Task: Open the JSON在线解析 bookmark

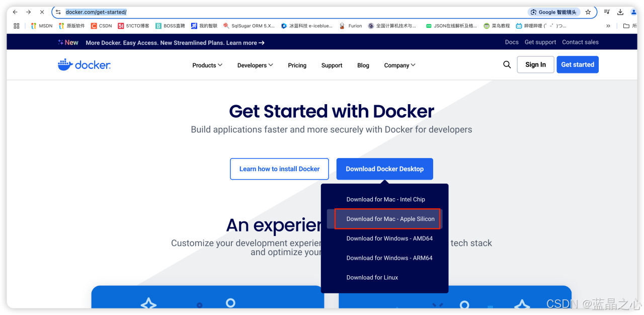Action: (x=451, y=26)
